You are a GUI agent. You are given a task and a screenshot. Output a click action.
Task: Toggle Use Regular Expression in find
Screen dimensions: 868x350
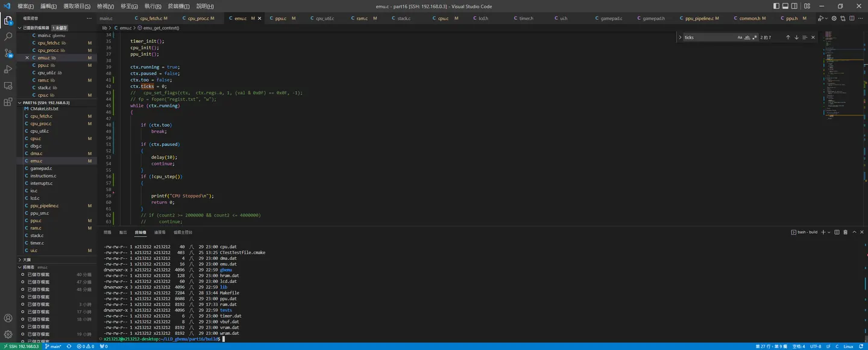755,37
